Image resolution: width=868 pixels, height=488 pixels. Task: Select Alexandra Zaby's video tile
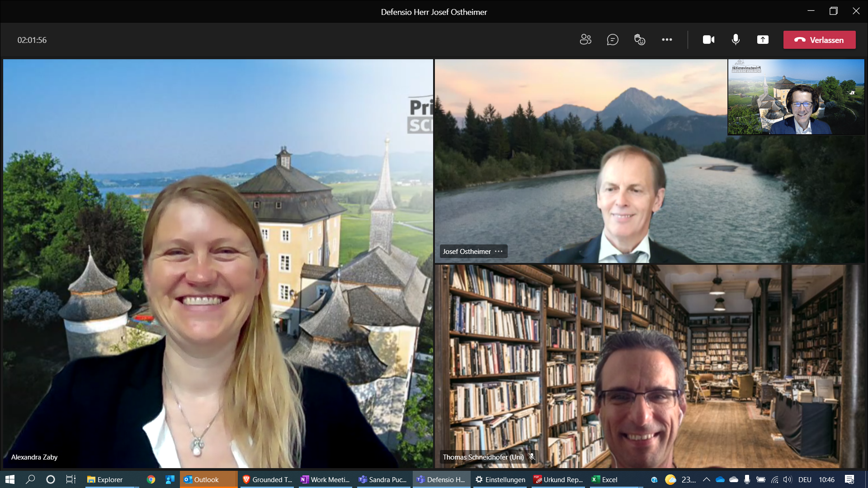[x=218, y=263]
